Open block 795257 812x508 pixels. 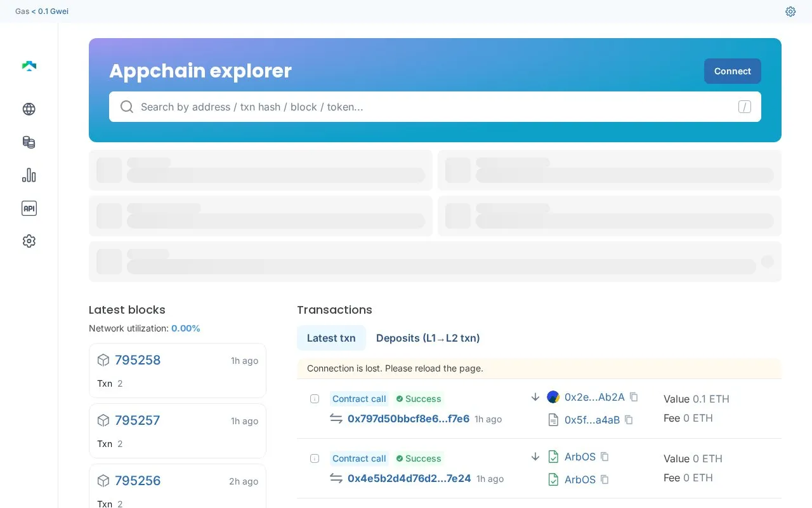pyautogui.click(x=138, y=420)
